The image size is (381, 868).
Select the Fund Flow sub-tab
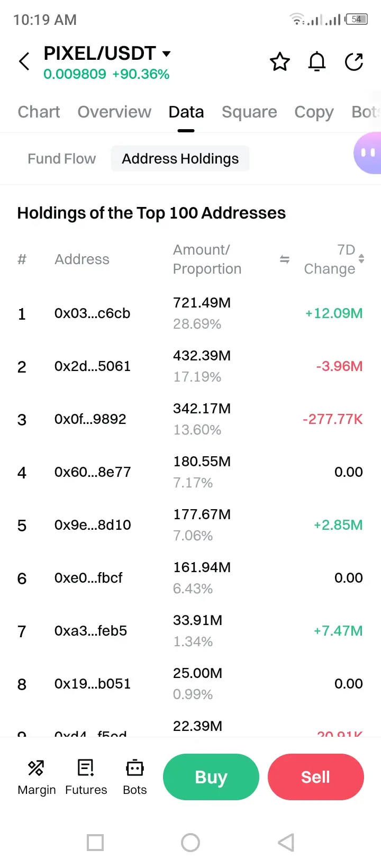point(62,159)
